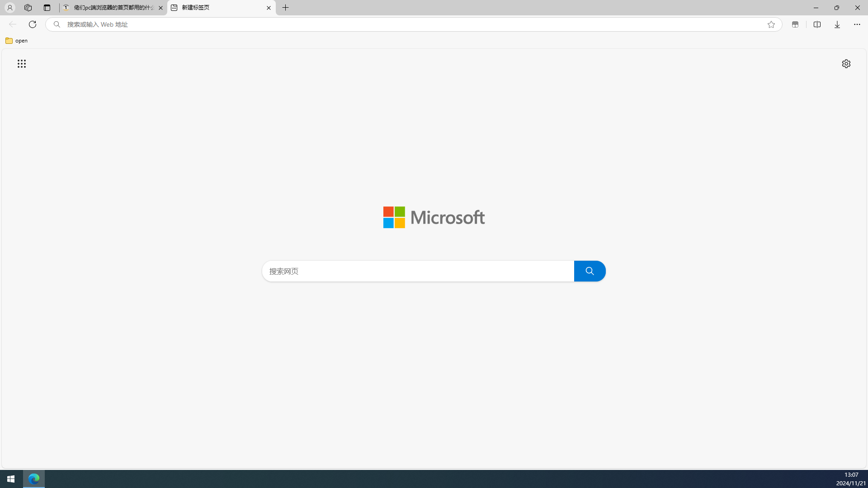Close the 新建标签页 tab
Viewport: 868px width, 488px height.
coord(269,8)
